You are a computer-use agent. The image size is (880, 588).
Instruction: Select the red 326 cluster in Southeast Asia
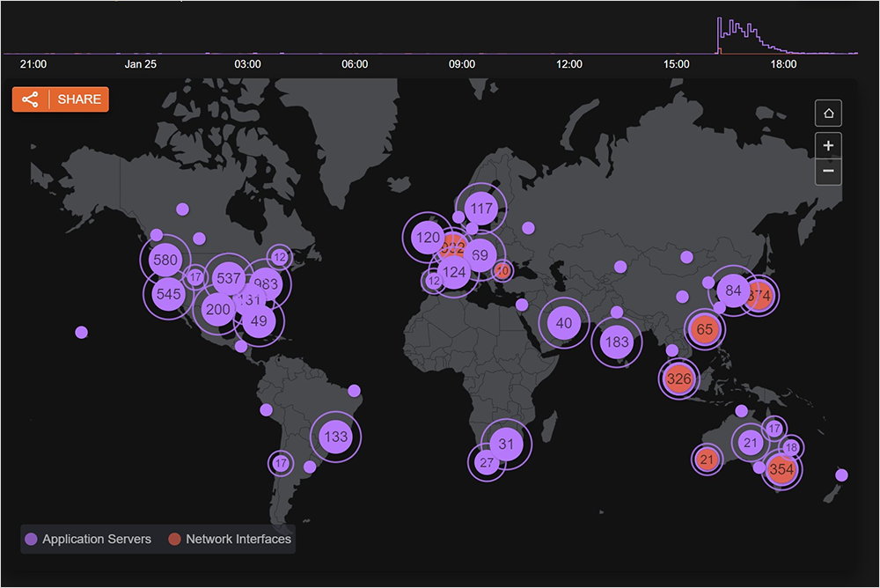click(678, 379)
